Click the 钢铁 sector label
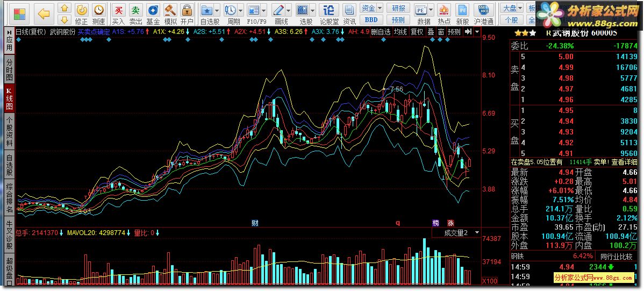Viewport: 644px width, 291px height. coord(518,257)
